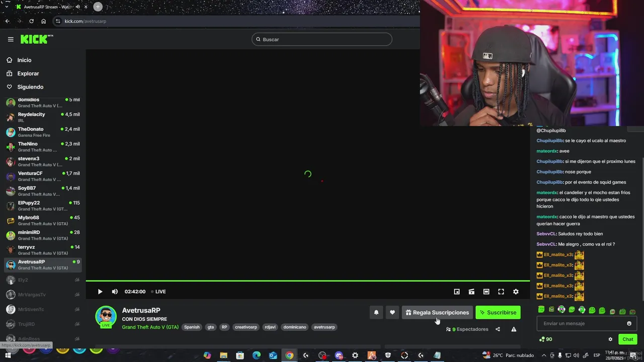This screenshot has width=644, height=362.
Task: Select the avetrusarp tag
Action: (324, 327)
